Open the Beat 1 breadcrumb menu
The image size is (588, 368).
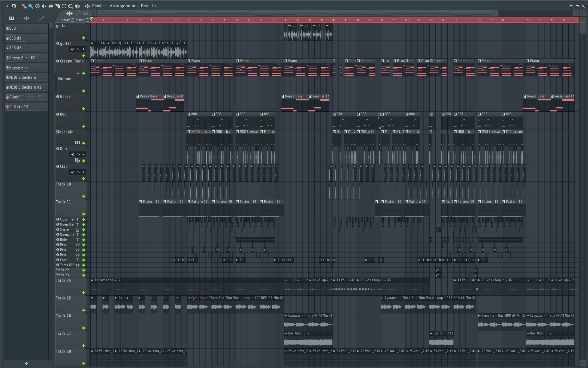pos(147,6)
